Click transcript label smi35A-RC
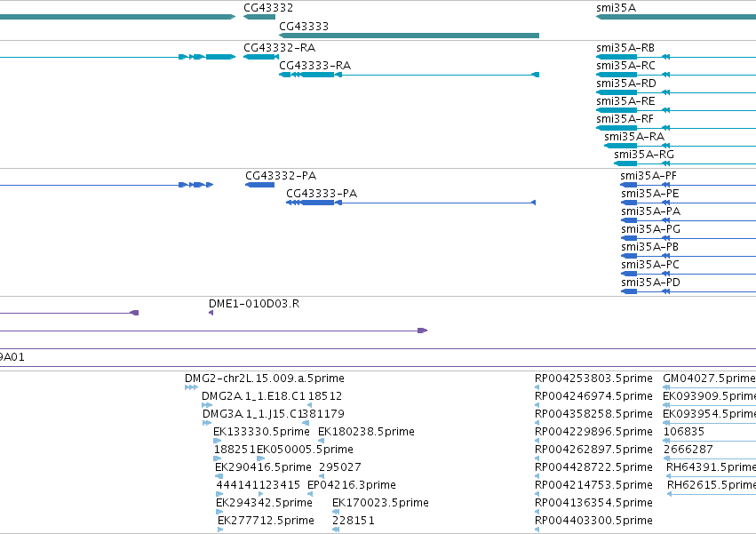The width and height of the screenshot is (756, 534). (x=625, y=66)
